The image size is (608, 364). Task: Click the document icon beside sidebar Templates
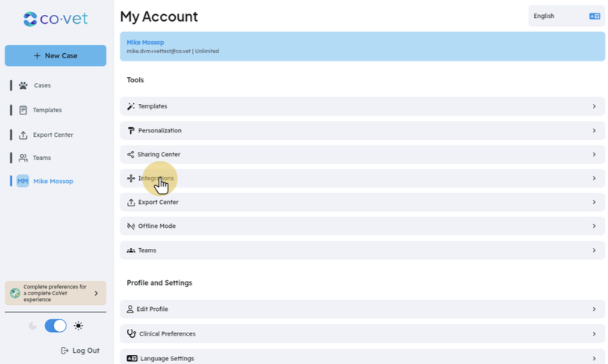tap(23, 110)
